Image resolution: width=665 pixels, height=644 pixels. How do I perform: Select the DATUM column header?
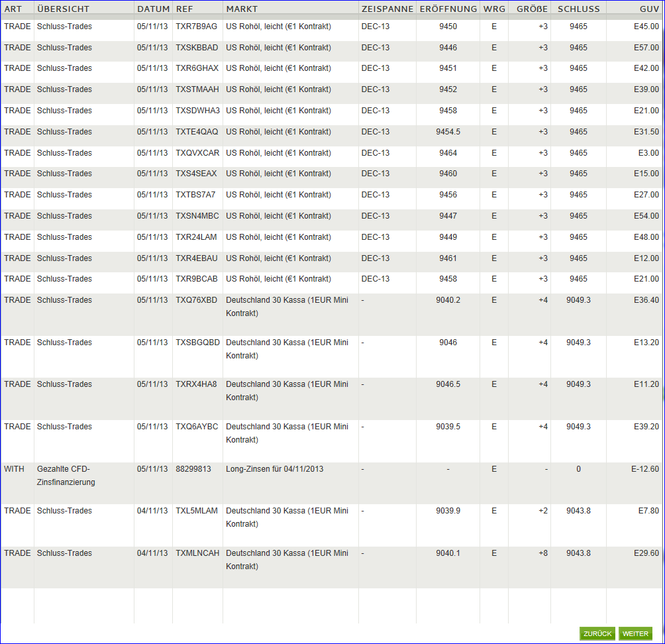tap(153, 9)
